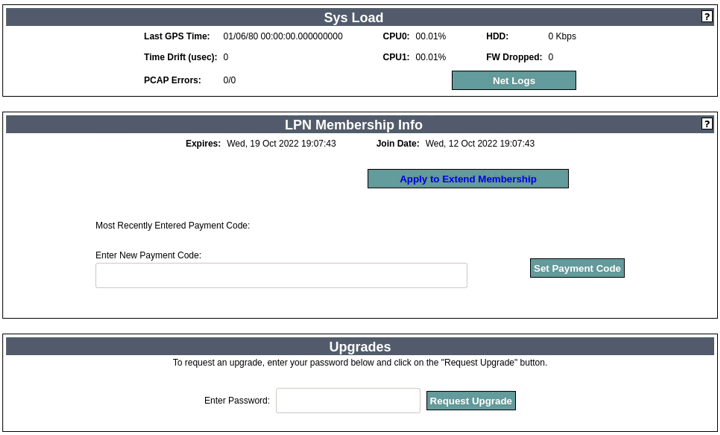Click Request Upgrade button

pos(471,401)
